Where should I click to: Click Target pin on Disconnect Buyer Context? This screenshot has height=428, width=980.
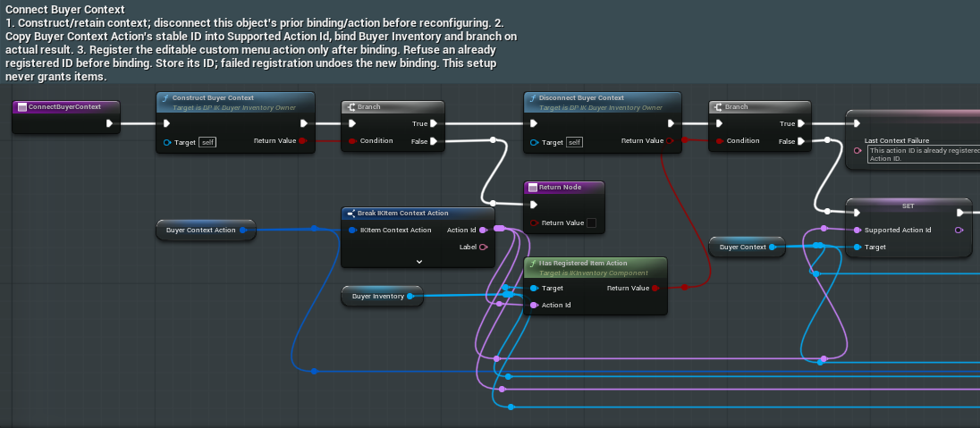tap(534, 142)
